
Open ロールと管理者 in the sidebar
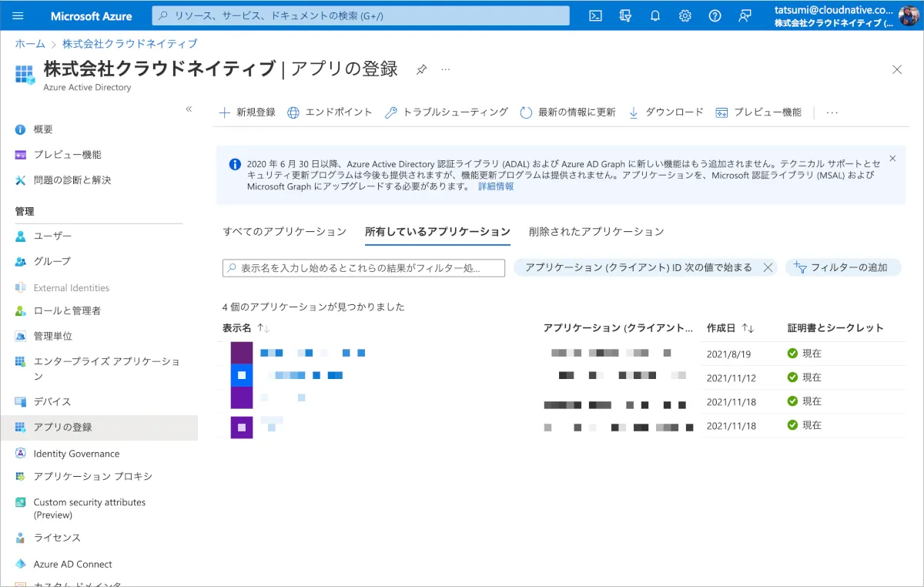(67, 311)
